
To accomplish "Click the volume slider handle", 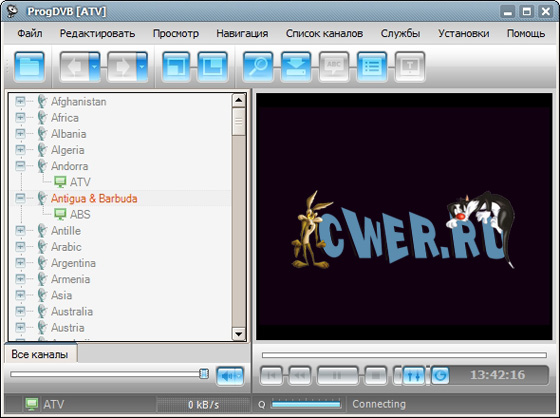I will 204,374.
